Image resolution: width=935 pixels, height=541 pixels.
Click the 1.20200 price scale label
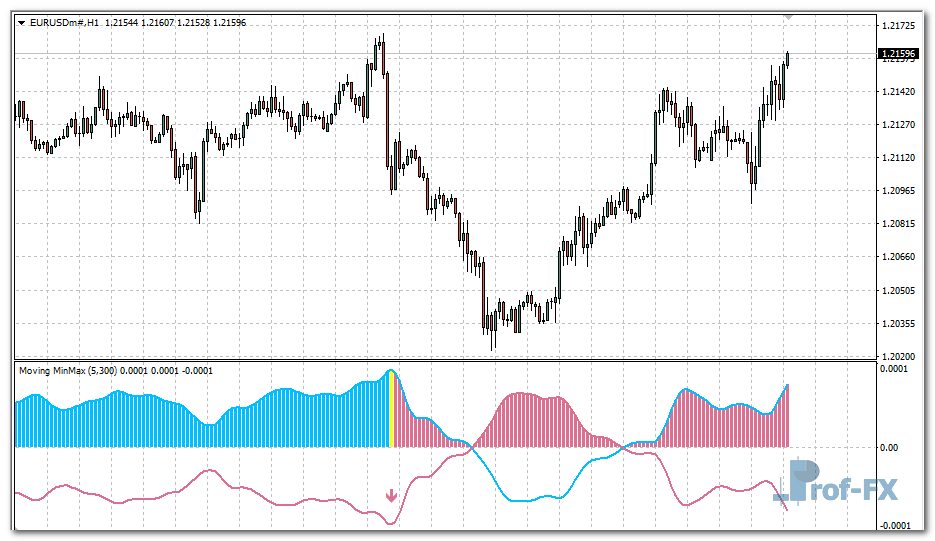(898, 356)
